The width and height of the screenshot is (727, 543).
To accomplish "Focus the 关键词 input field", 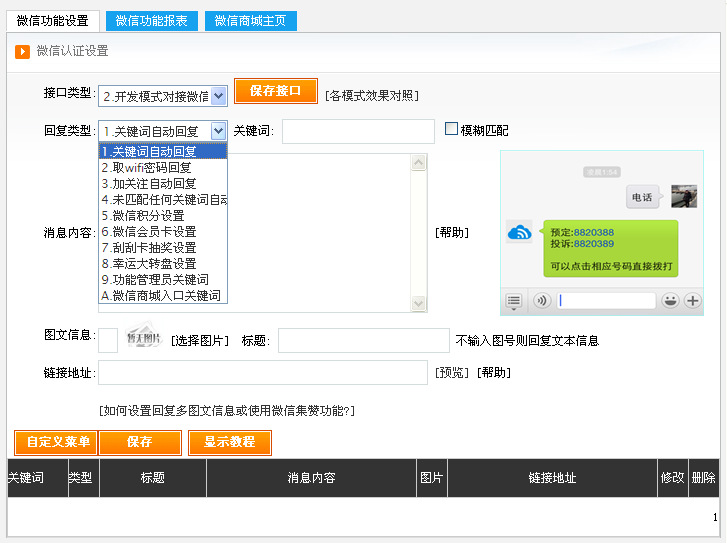I will [x=358, y=131].
